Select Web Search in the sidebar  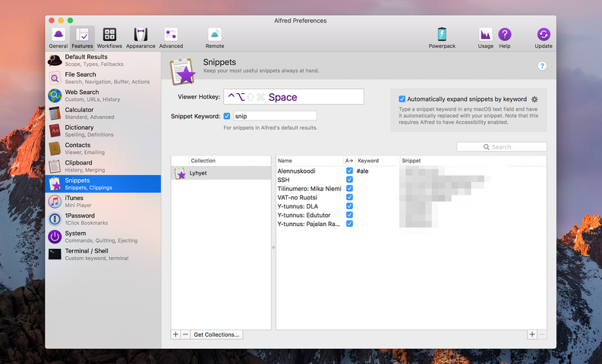[103, 96]
